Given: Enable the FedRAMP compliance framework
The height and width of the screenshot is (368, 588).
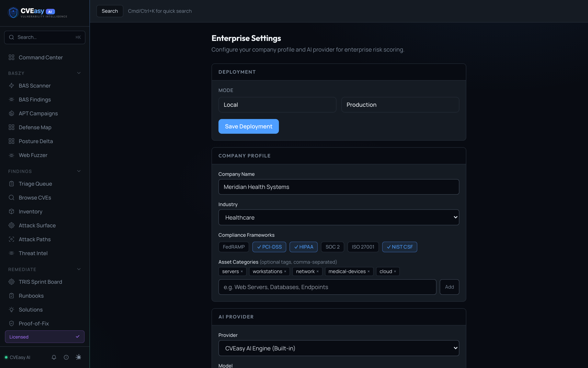Looking at the screenshot, I should 234,247.
